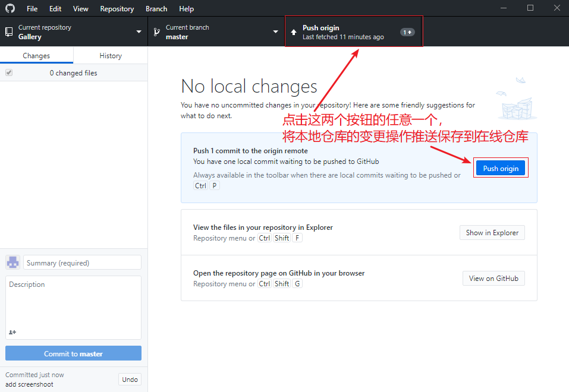Click the repository book icon
Image resolution: width=569 pixels, height=392 pixels.
[x=9, y=32]
